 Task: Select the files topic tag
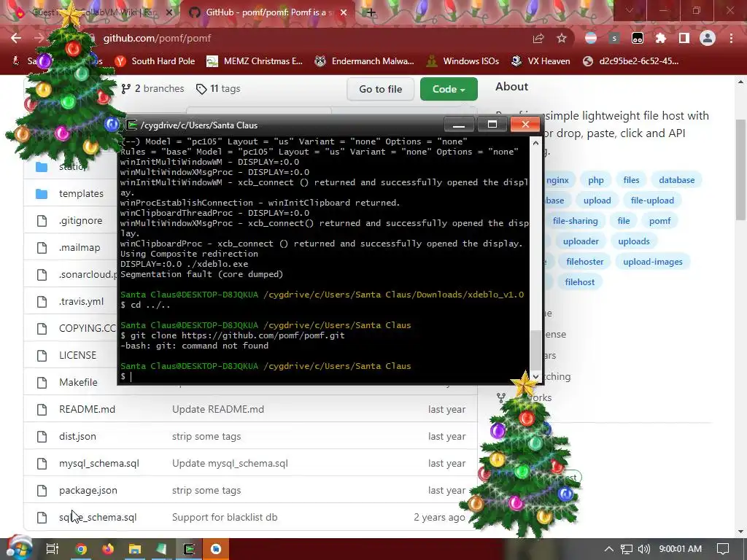pyautogui.click(x=631, y=180)
